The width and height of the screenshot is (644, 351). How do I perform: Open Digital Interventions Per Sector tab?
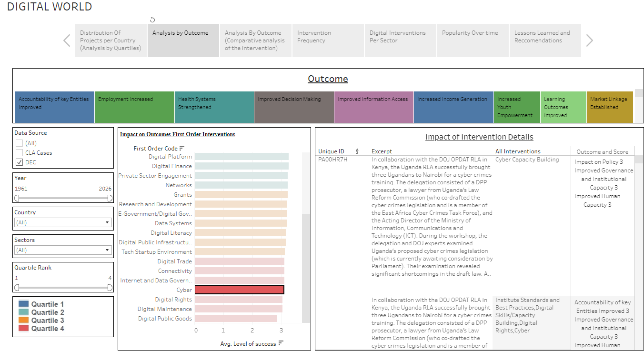[401, 40]
